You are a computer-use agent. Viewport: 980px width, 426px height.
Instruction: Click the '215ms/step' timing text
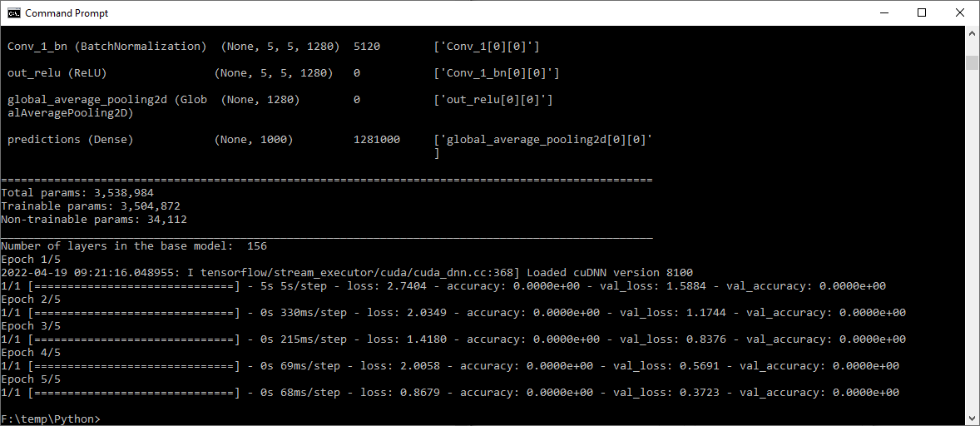314,339
